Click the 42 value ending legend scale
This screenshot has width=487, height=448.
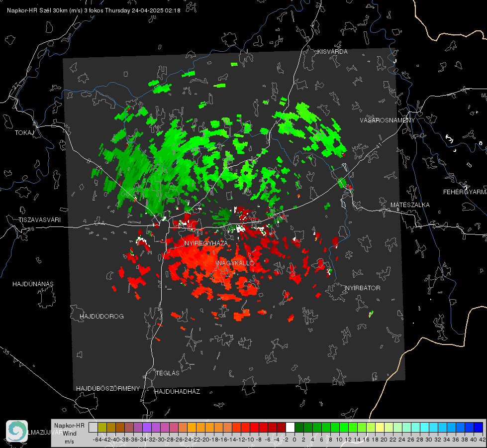coord(483,440)
